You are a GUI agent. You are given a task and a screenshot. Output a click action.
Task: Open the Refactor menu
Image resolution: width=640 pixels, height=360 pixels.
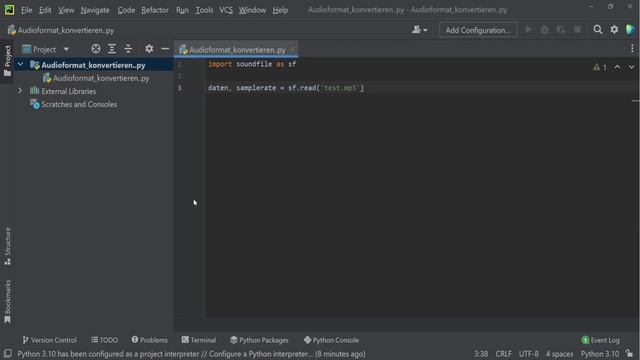coord(155,10)
